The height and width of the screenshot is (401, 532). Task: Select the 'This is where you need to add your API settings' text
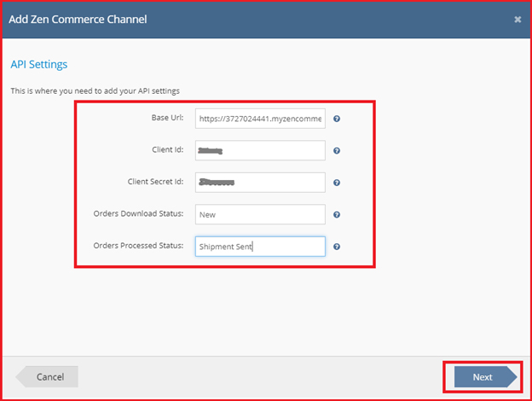(x=95, y=91)
